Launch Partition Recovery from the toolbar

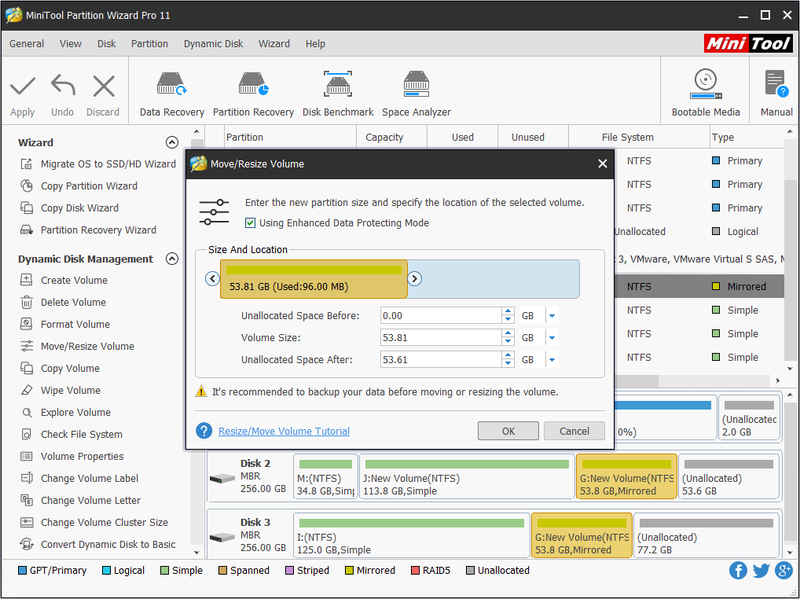253,93
